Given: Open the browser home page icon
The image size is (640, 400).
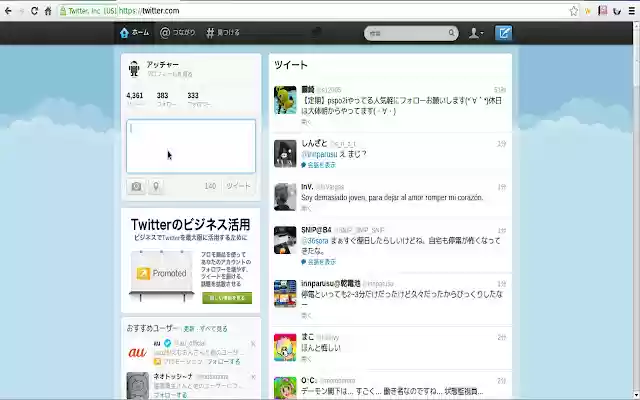Looking at the screenshot, I should (48, 11).
